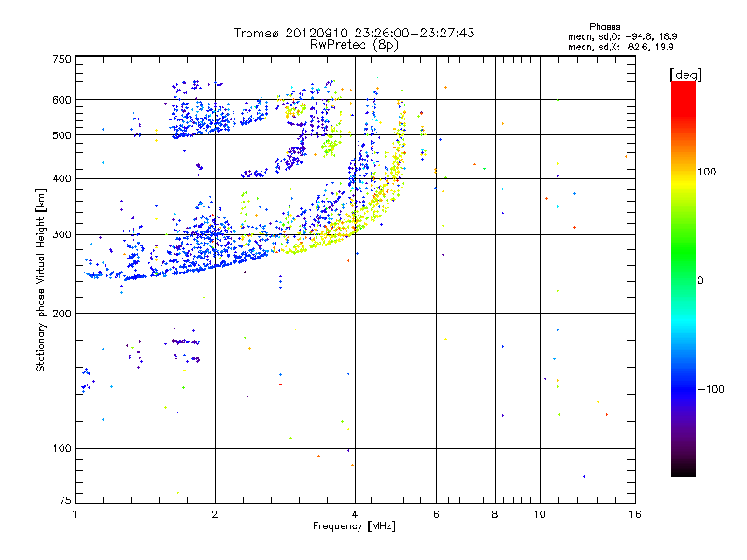Click the y-axis label '750'
The image size is (747, 560).
click(62, 59)
